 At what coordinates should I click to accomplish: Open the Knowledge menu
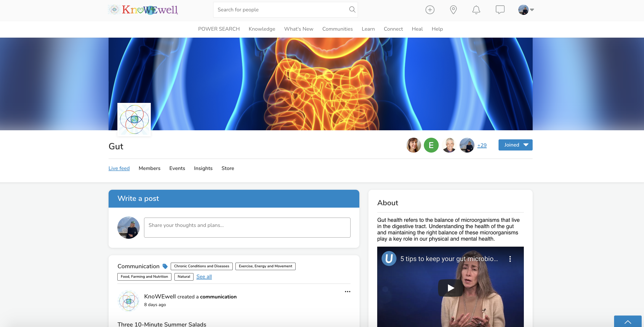[262, 29]
